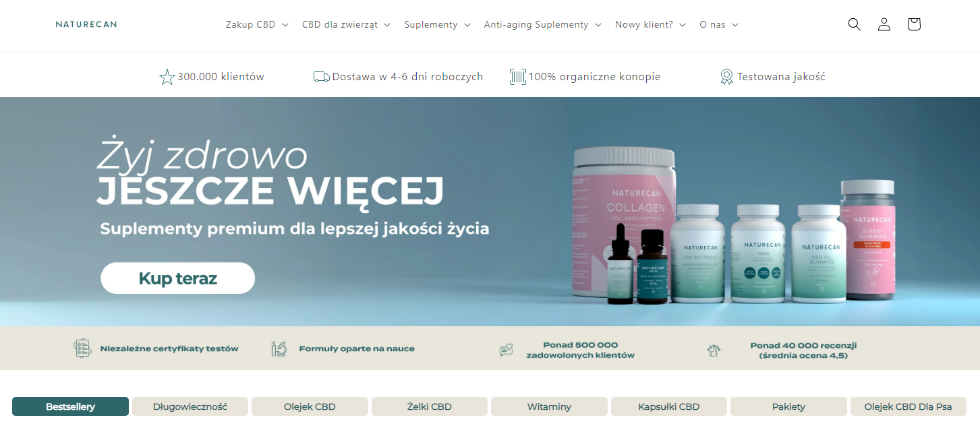Open the shopping cart icon
This screenshot has height=426, width=980.
(x=913, y=24)
